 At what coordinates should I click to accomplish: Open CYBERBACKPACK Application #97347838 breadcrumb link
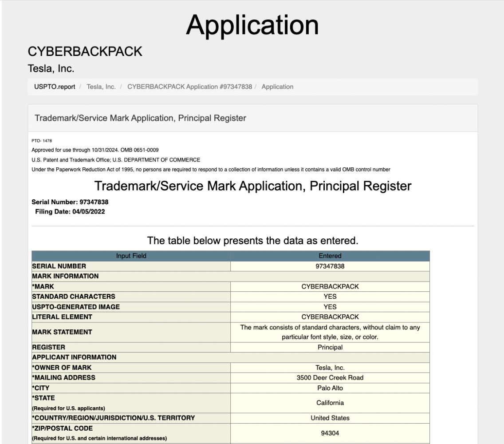[189, 87]
